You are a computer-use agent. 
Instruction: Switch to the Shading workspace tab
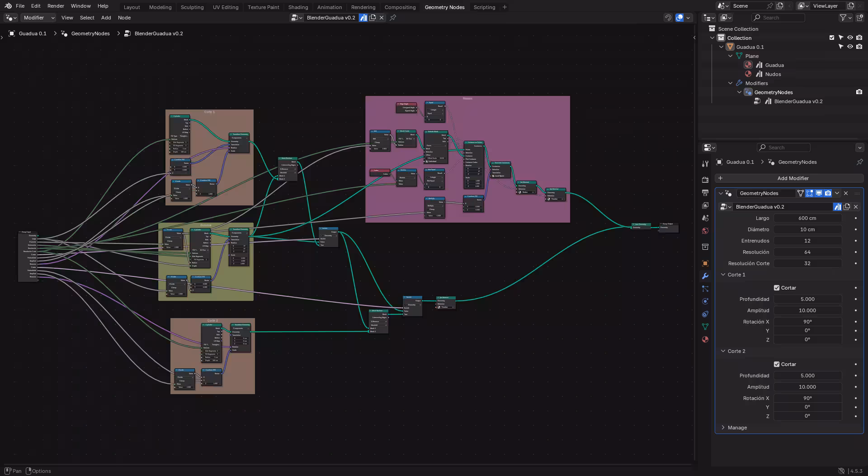coord(298,7)
